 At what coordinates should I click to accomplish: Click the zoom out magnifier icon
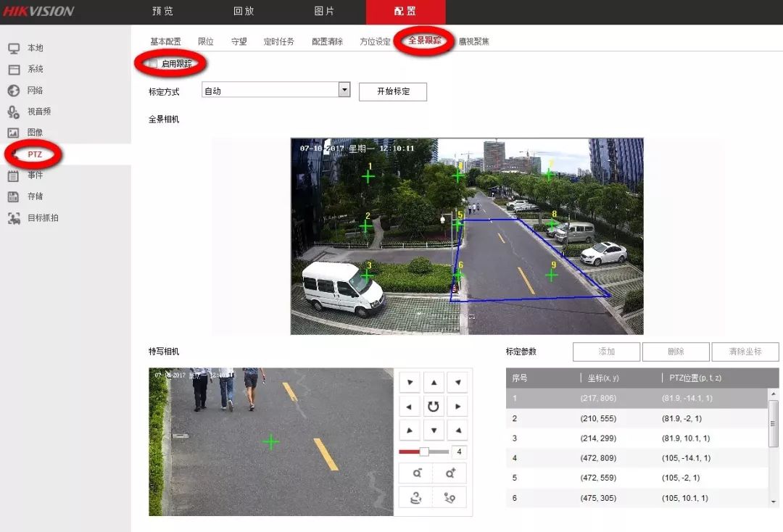pyautogui.click(x=417, y=473)
